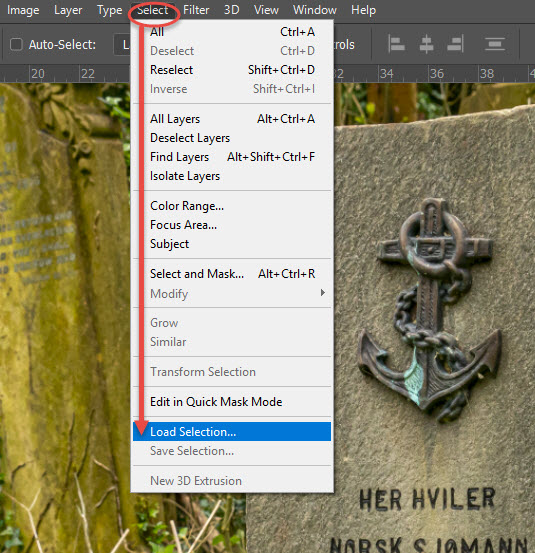Click the Grow menu entry
535x553 pixels.
232,323
